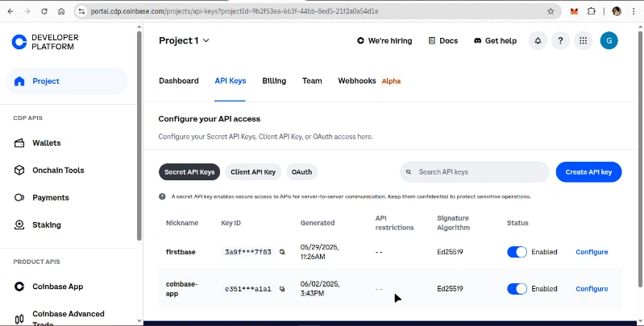This screenshot has height=326, width=644.
Task: Go back in the browser
Action: coord(10,11)
